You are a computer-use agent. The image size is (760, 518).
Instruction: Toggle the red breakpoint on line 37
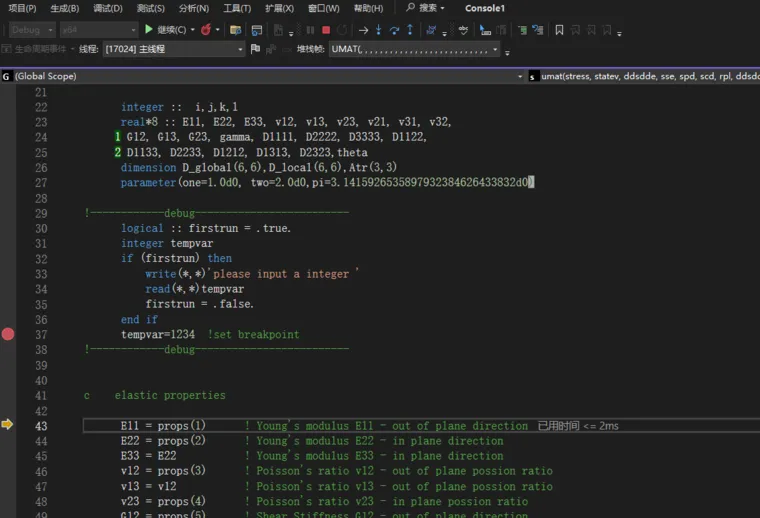pyautogui.click(x=8, y=334)
